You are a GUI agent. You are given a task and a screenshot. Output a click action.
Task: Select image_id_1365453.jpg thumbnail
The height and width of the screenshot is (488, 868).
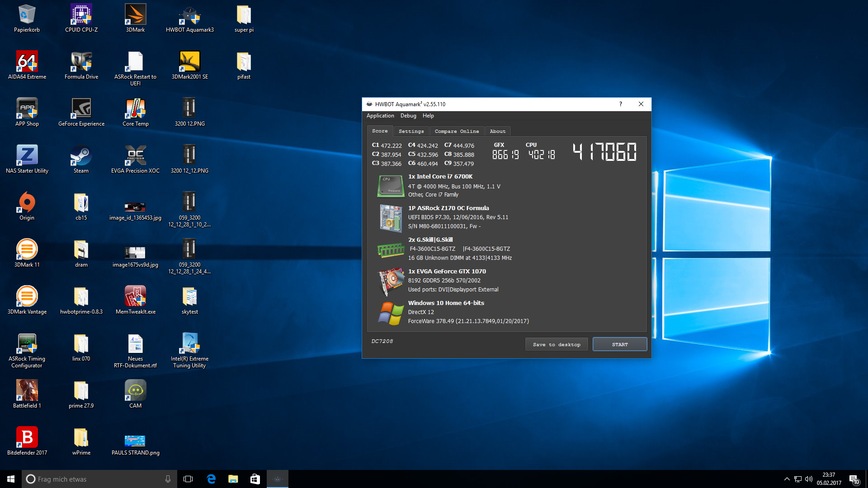tap(135, 211)
